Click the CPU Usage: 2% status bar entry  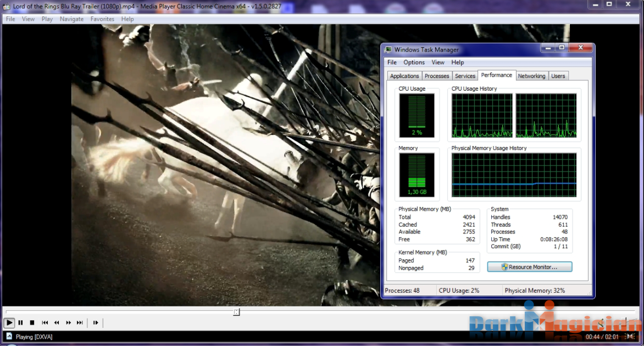point(459,290)
